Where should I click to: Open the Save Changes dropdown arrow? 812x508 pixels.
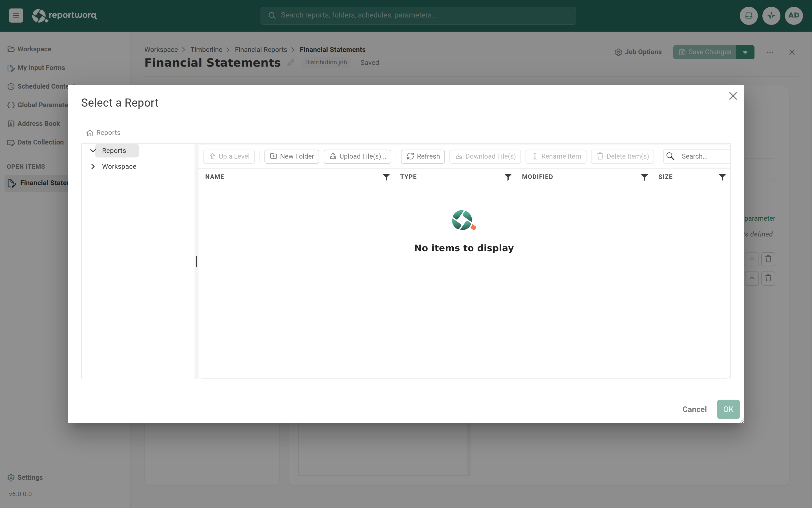[x=745, y=52]
